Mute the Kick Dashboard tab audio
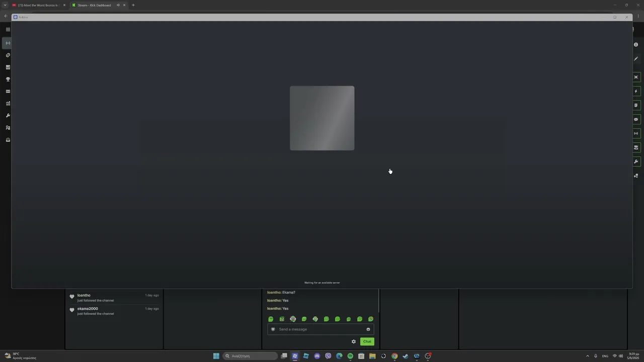The width and height of the screenshot is (644, 362). coord(118,5)
